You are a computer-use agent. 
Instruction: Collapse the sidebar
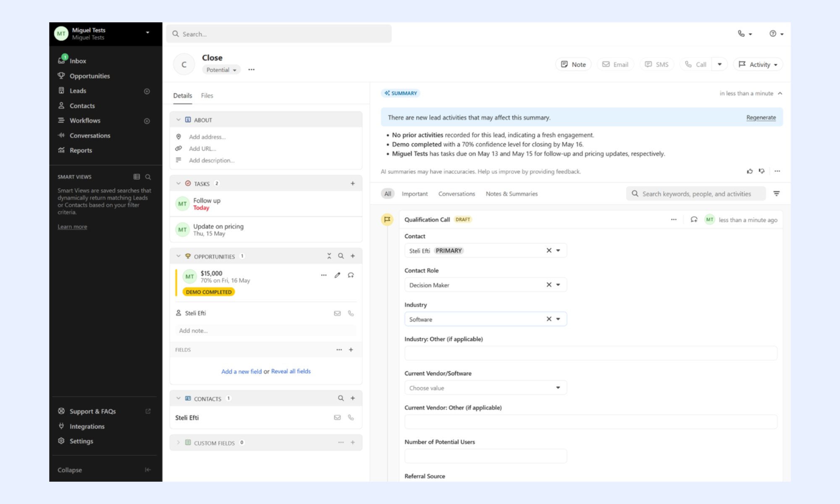(x=104, y=470)
